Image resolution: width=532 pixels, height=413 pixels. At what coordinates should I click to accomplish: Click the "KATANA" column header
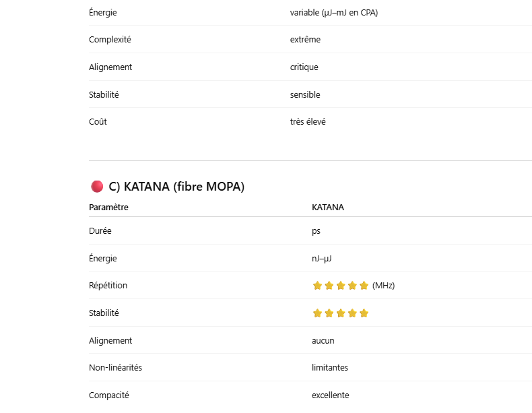(327, 208)
